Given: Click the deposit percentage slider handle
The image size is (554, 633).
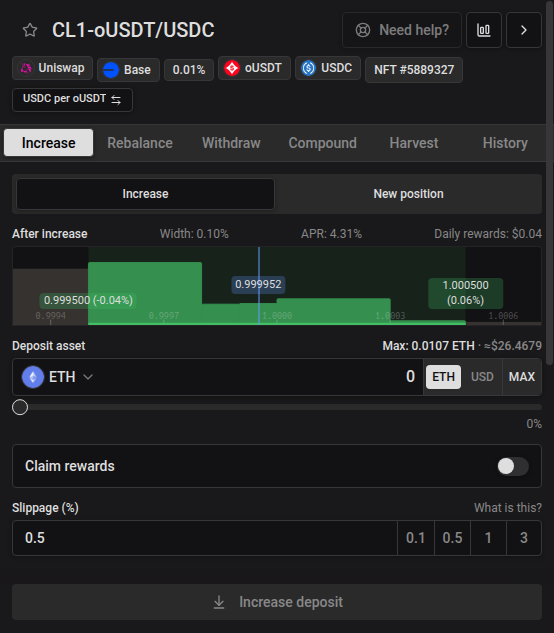Looking at the screenshot, I should [20, 407].
